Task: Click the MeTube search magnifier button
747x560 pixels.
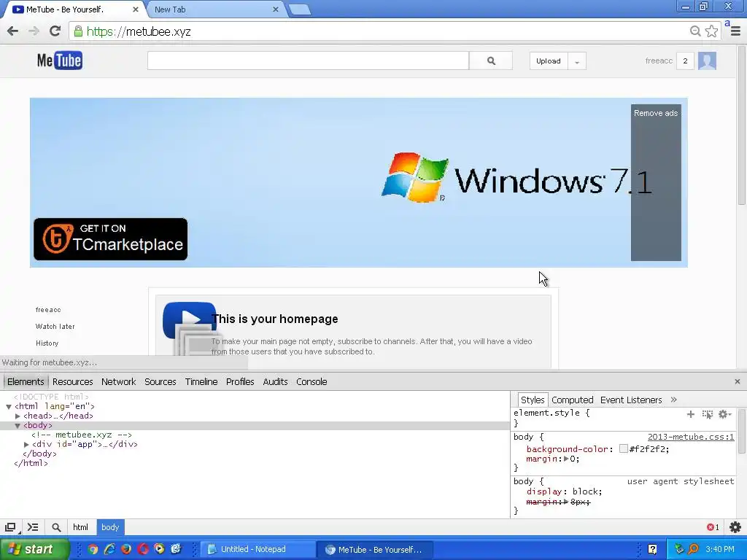Action: [491, 61]
